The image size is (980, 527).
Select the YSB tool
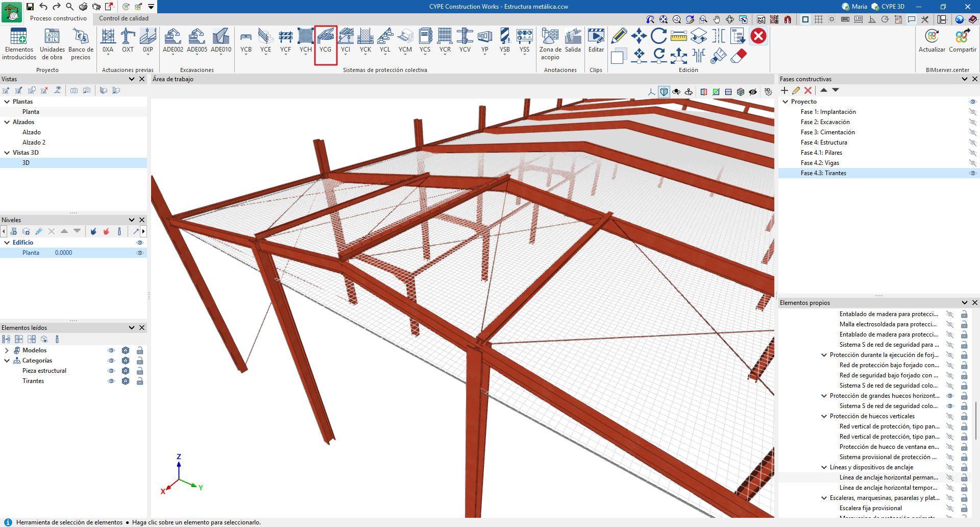(505, 41)
